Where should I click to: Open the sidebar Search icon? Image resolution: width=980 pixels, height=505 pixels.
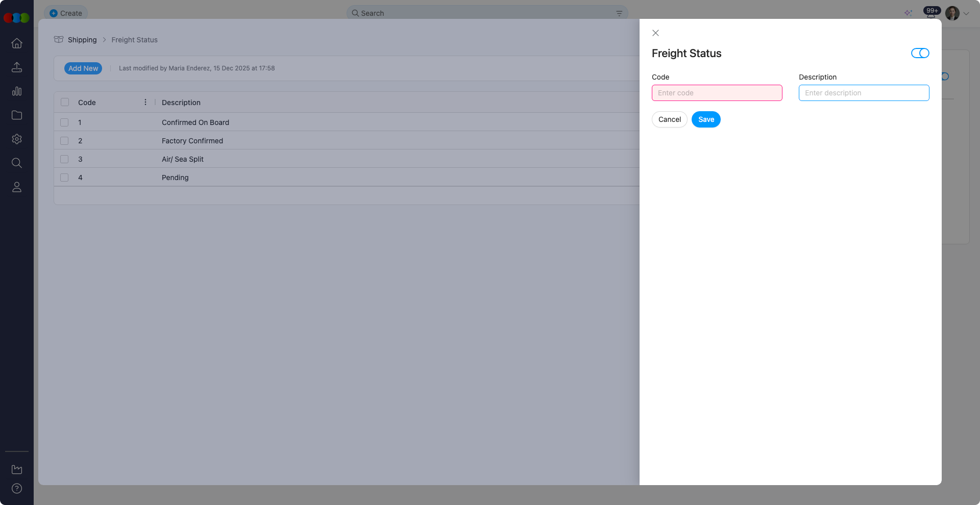pos(17,163)
